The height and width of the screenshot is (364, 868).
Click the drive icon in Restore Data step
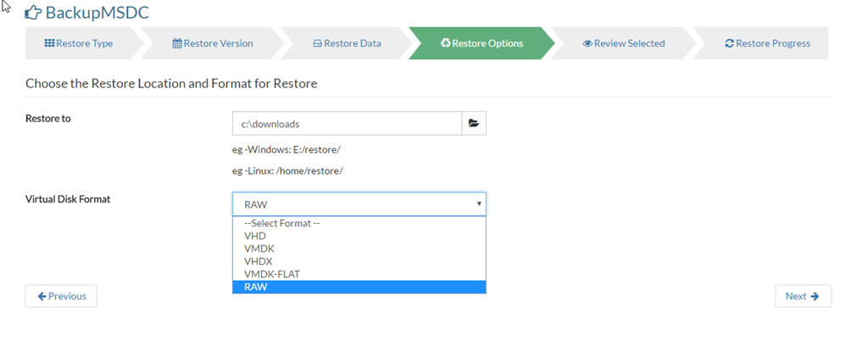pos(317,43)
